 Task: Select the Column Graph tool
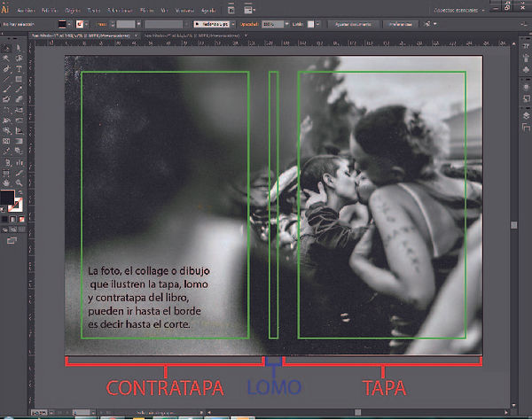tap(19, 163)
